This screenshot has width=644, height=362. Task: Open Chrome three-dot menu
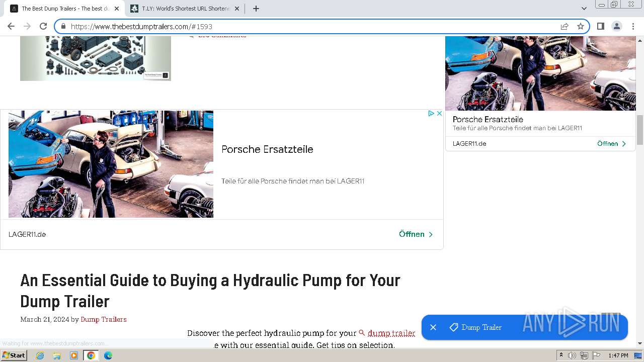click(633, 26)
